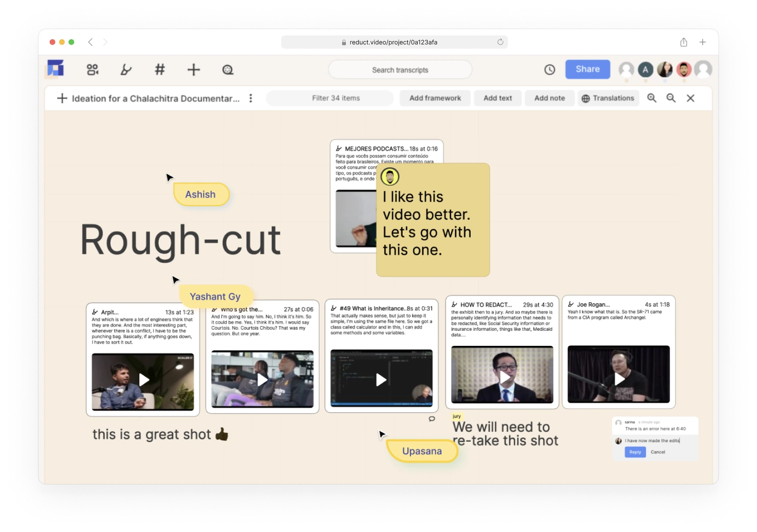Open the vertical three-dot menu beside the board title
Screen dimensions: 757x532
(x=251, y=98)
